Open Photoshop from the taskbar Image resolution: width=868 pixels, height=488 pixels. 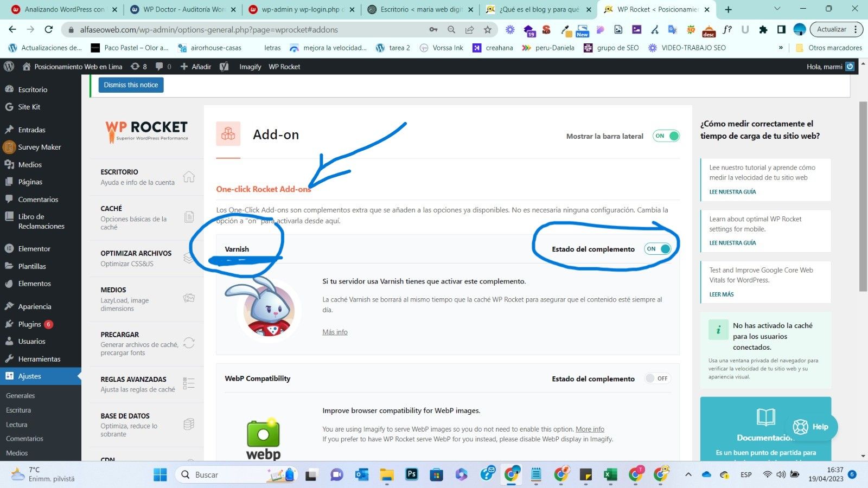tap(412, 474)
